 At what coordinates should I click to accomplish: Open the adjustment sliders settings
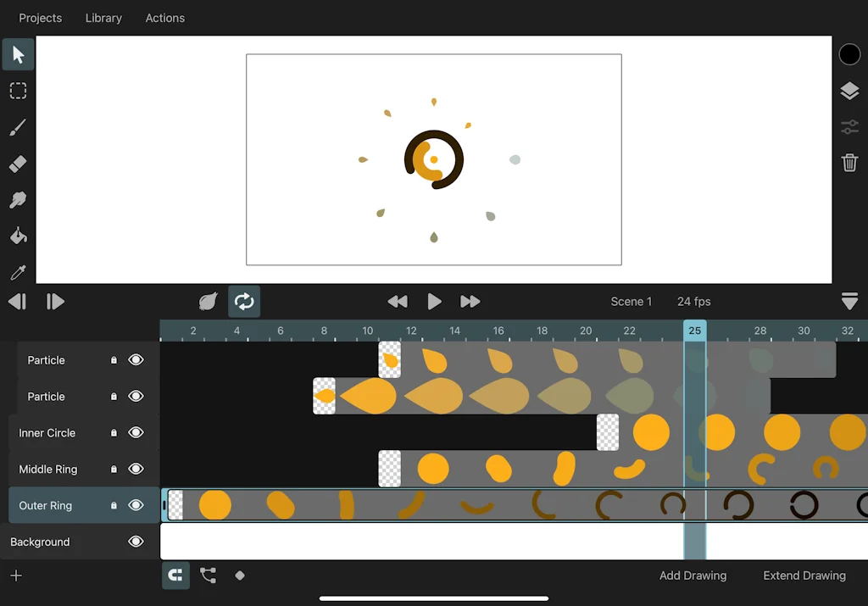(849, 127)
